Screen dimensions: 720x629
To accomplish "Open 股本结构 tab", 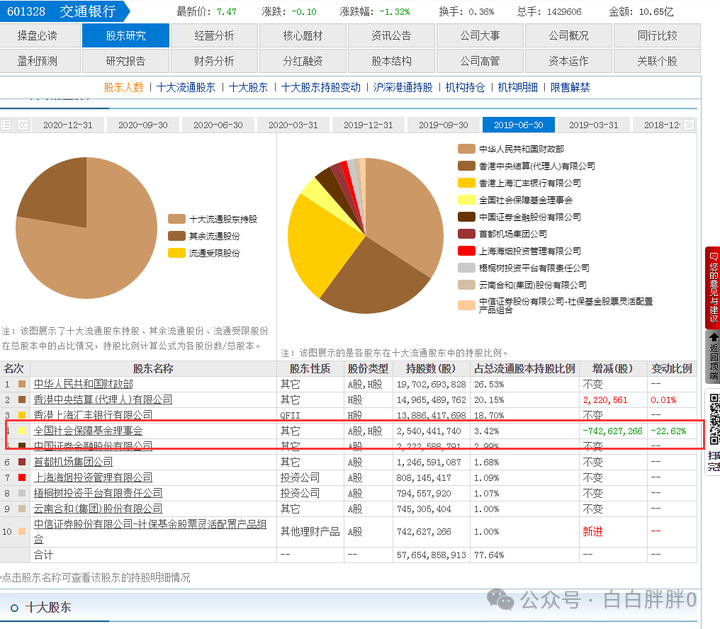I will [x=391, y=61].
